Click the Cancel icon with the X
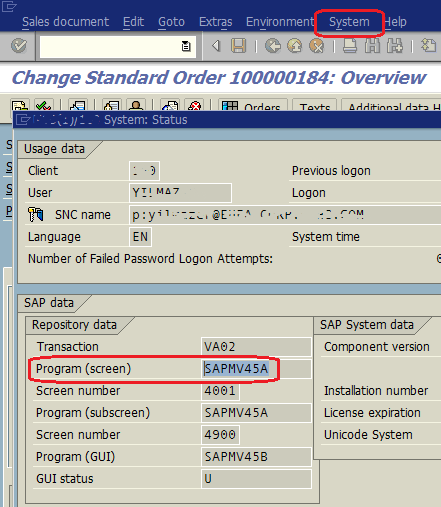Screen dimensions: 441x507 317,46
